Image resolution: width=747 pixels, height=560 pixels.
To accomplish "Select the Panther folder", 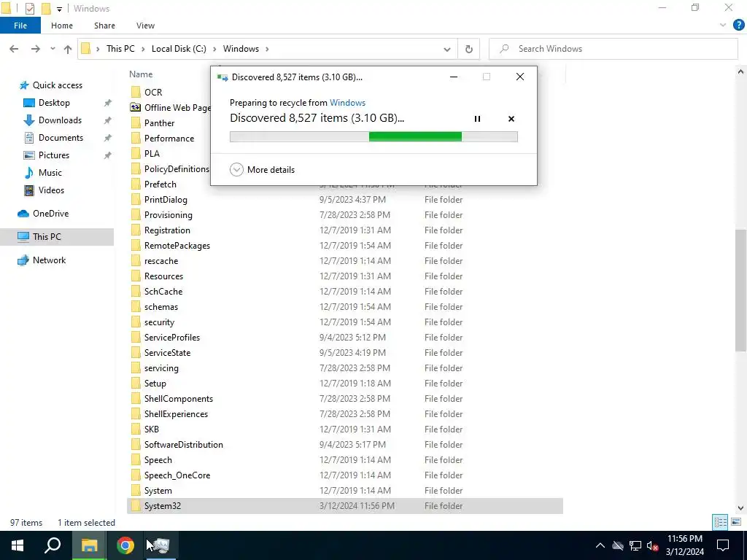I will click(x=159, y=122).
